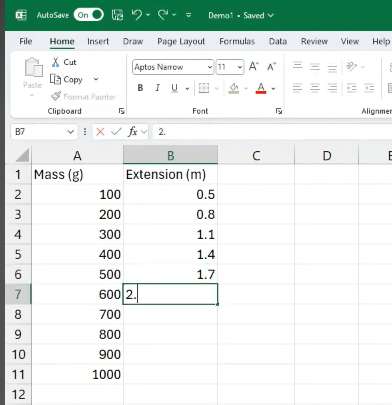The width and height of the screenshot is (392, 405).
Task: Click the Orientation text angle icon
Action: click(x=352, y=66)
